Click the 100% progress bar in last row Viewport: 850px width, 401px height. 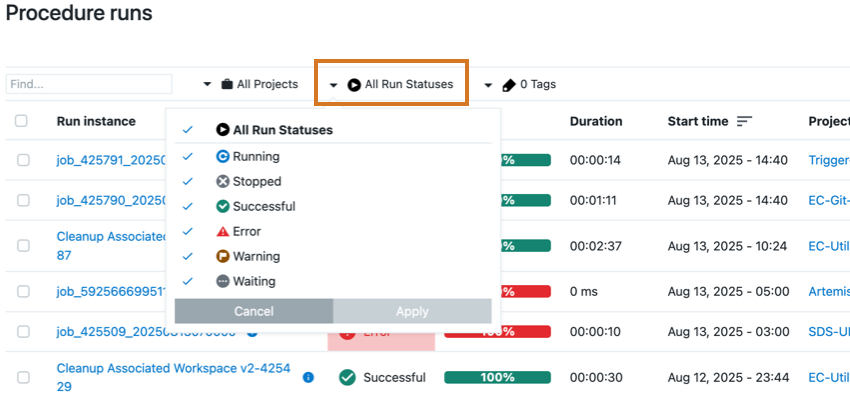pyautogui.click(x=497, y=377)
